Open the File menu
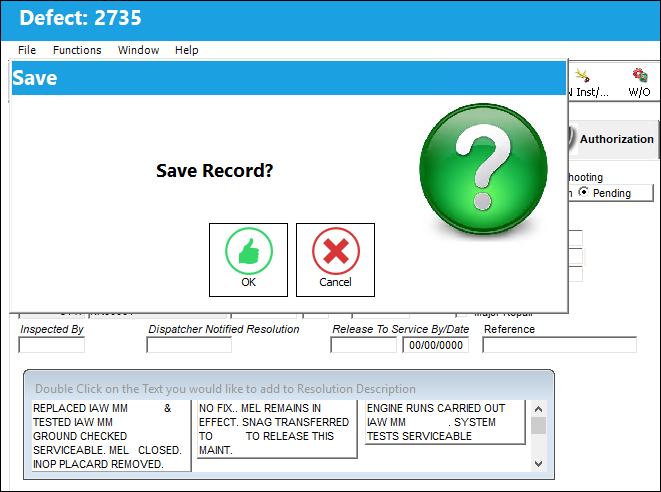The image size is (661, 492). [x=27, y=50]
